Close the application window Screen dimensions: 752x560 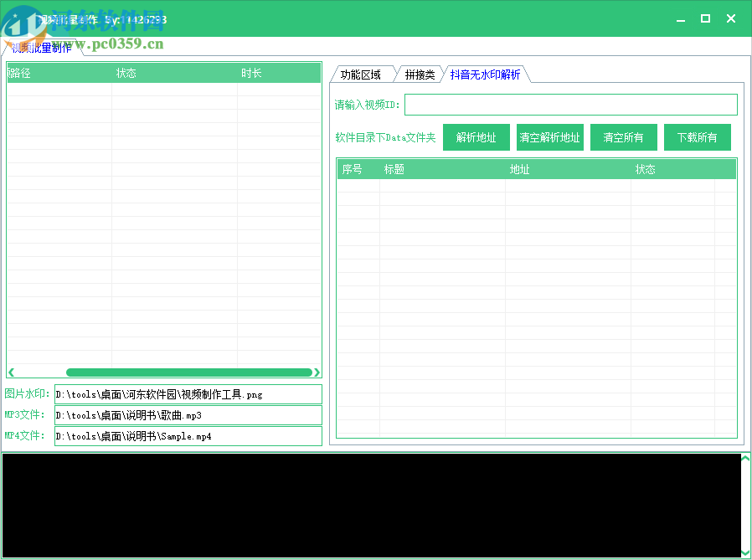click(731, 18)
